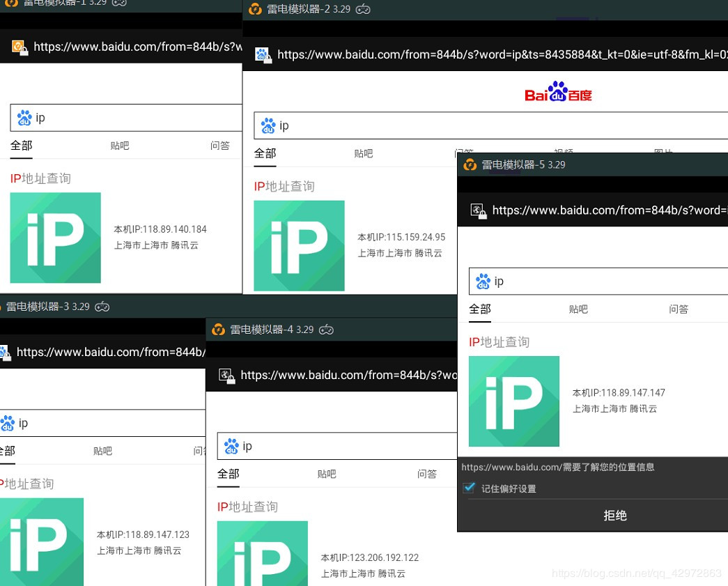Select the 全部 tab in 雷电模拟器-4

click(229, 474)
